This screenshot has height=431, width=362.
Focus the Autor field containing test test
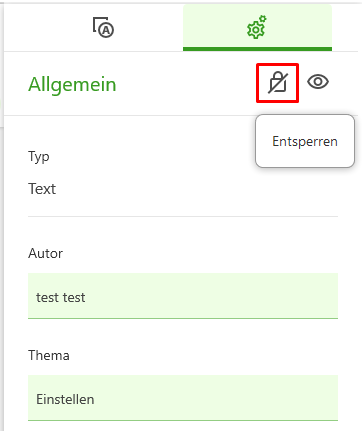pyautogui.click(x=183, y=296)
